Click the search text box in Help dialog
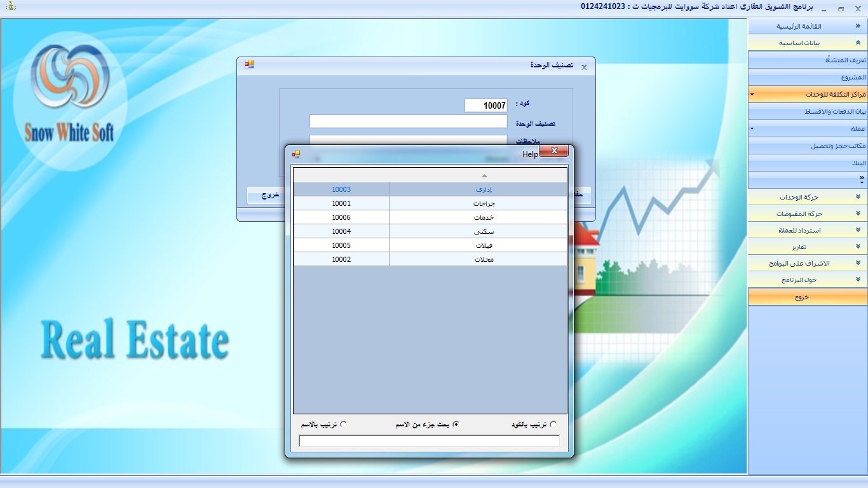Image resolution: width=868 pixels, height=488 pixels. click(429, 441)
